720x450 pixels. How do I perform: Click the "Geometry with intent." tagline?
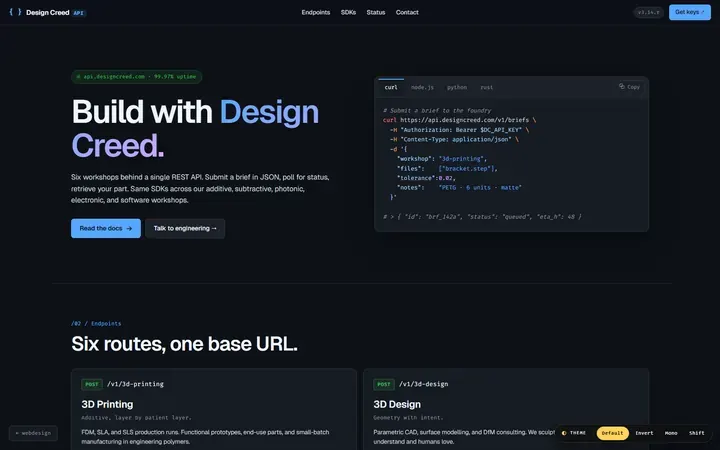point(408,418)
